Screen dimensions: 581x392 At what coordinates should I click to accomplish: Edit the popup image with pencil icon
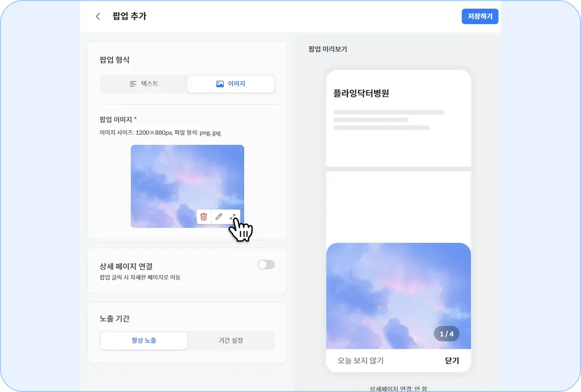[x=219, y=217]
